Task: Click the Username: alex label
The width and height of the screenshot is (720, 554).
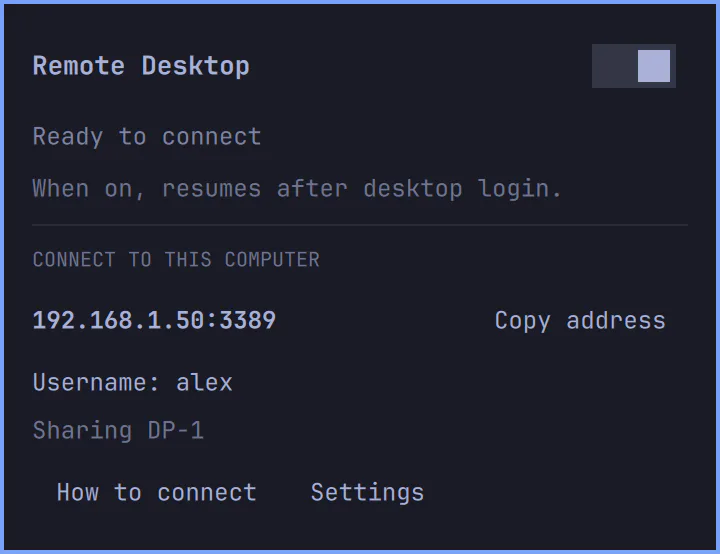Action: 133,382
